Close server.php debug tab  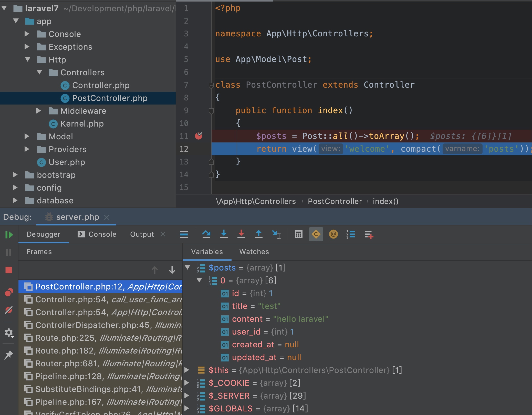pyautogui.click(x=107, y=217)
